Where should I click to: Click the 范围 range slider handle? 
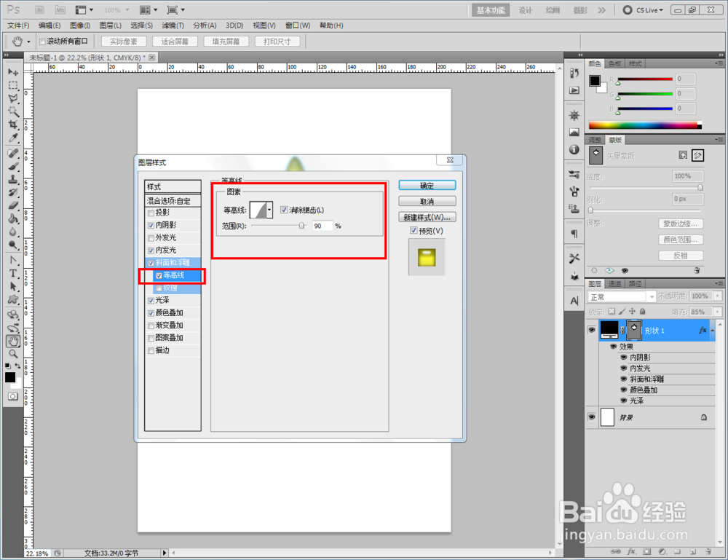coord(302,226)
